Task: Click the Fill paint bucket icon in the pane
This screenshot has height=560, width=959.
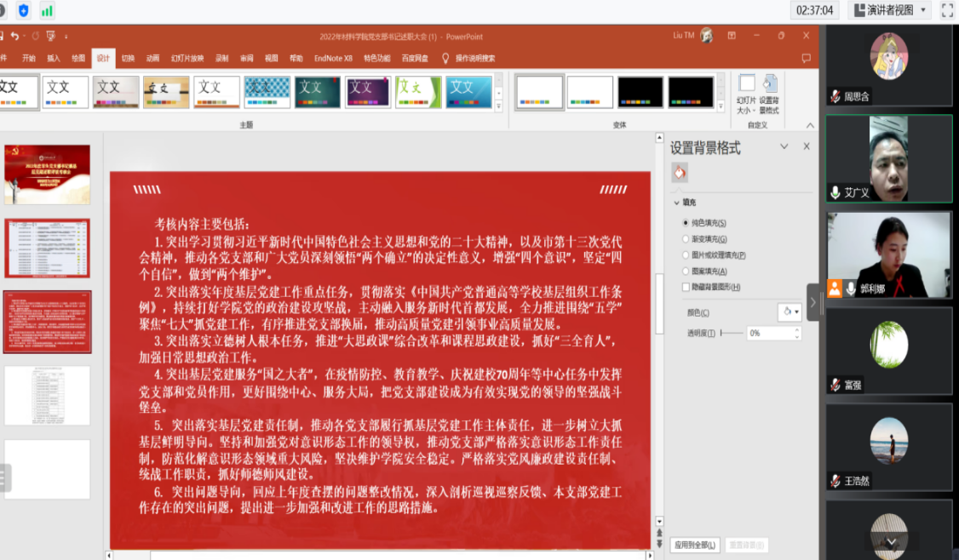Action: (x=679, y=173)
